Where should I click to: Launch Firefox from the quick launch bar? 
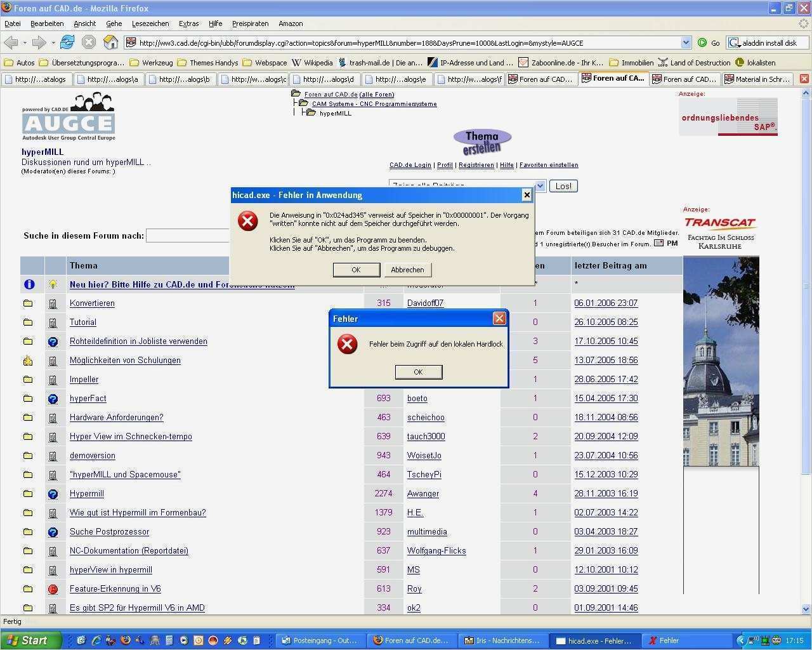(x=126, y=640)
